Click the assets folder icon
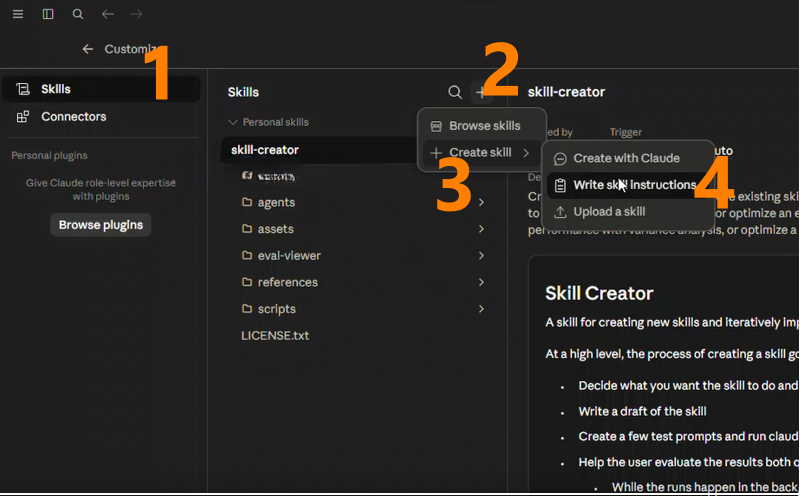This screenshot has height=496, width=800. [x=247, y=229]
